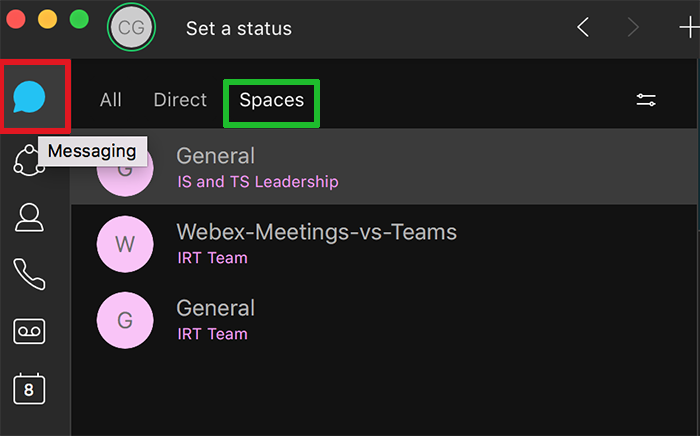Open the Calling phone icon

coord(29,274)
